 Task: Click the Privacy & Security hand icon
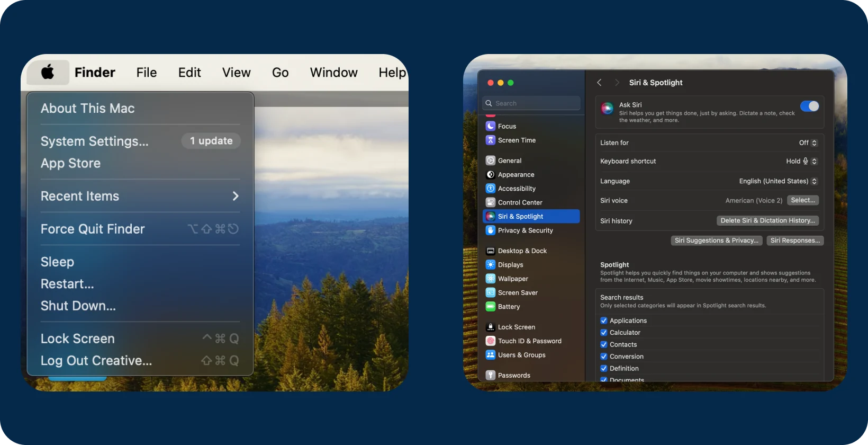coord(491,230)
